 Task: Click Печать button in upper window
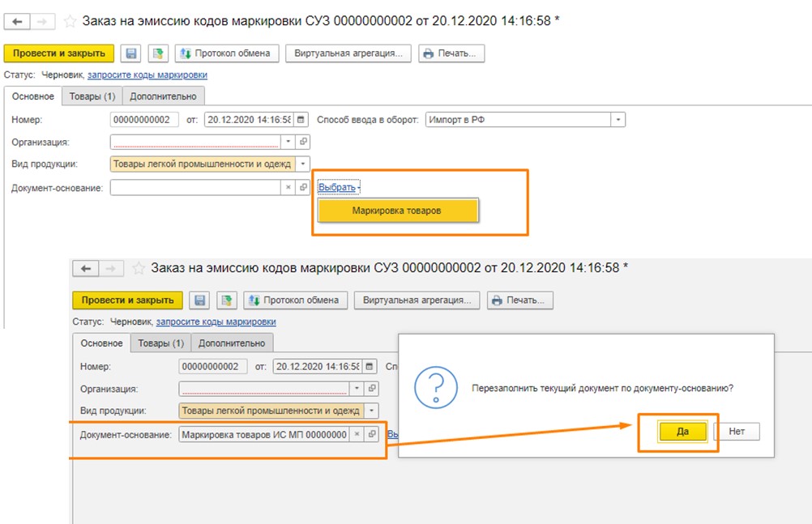(x=451, y=53)
